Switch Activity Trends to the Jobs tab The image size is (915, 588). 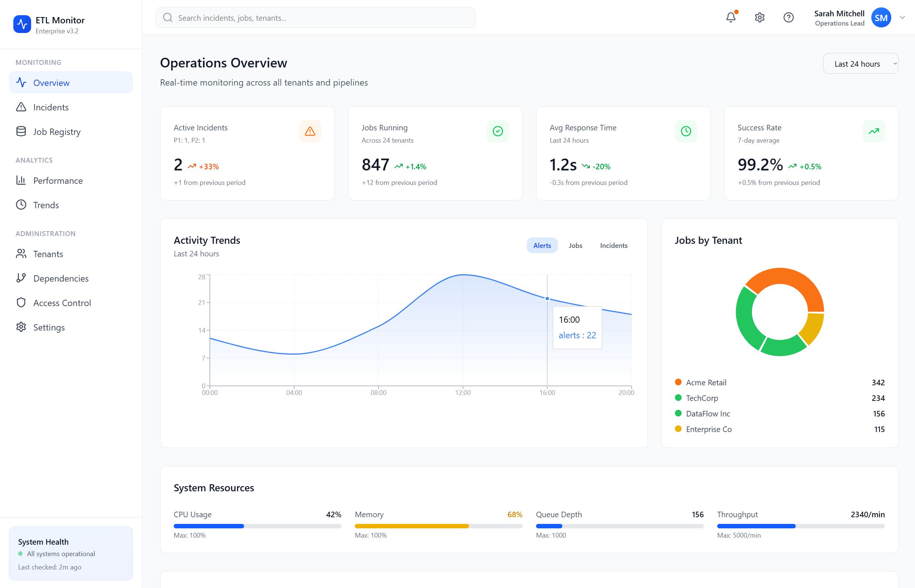[575, 246]
